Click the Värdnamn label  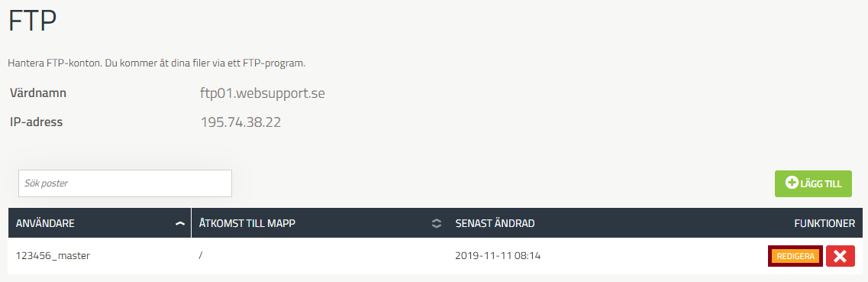(38, 93)
